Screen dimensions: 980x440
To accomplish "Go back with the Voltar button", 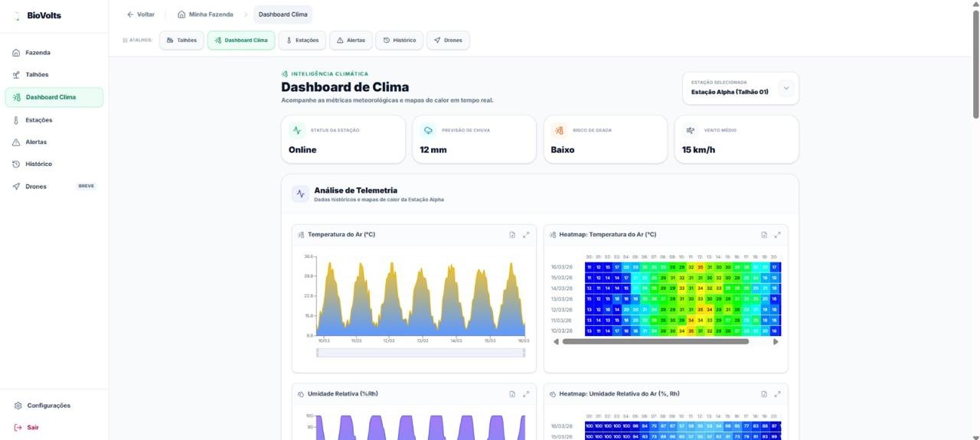I will click(x=141, y=15).
